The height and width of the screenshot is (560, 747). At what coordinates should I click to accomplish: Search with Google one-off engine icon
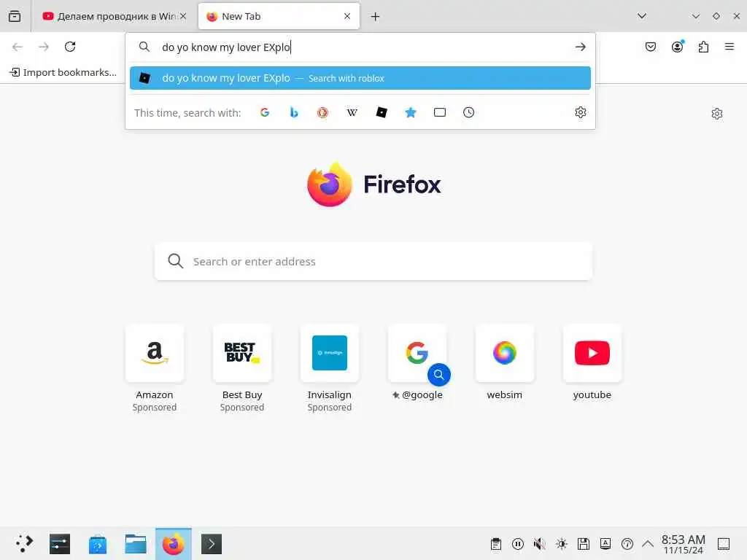[265, 112]
